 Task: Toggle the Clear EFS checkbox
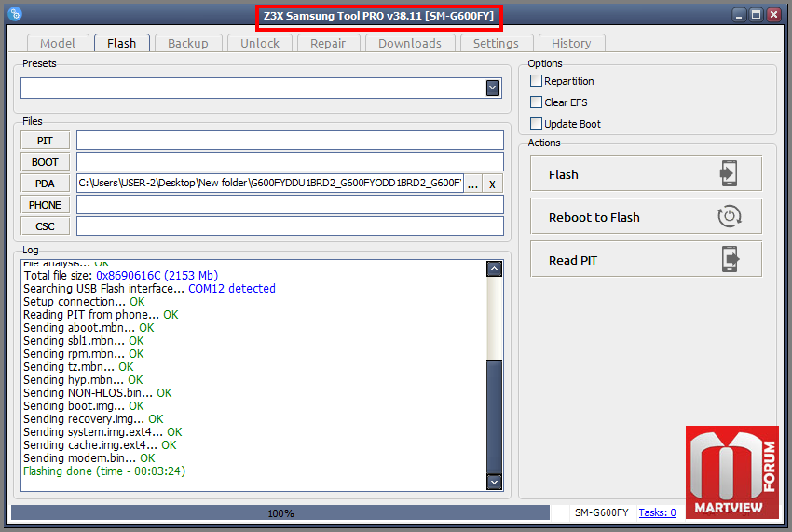pyautogui.click(x=536, y=102)
